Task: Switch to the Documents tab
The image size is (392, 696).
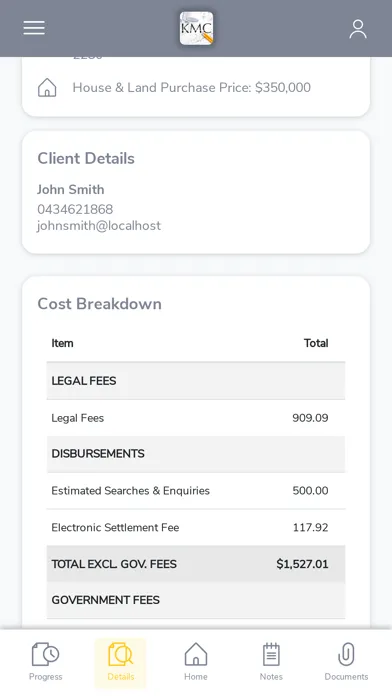Action: tap(346, 661)
